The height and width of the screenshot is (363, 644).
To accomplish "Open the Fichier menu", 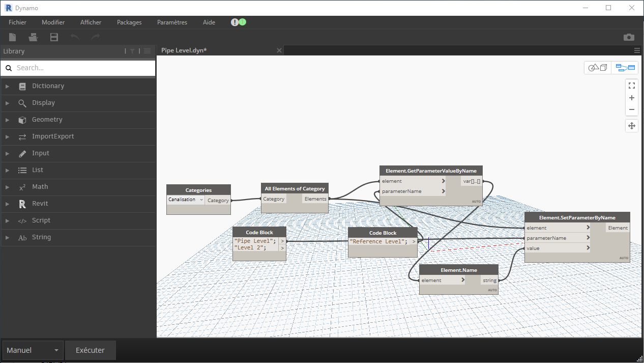I will coord(17,22).
